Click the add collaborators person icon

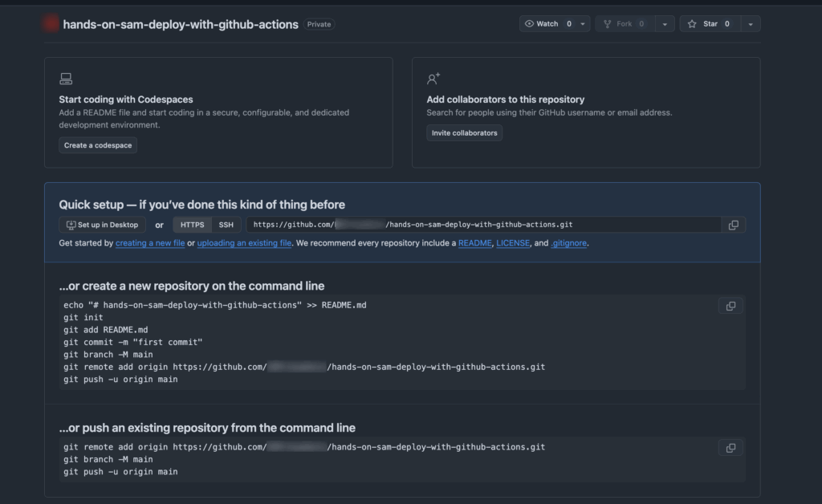(x=433, y=79)
